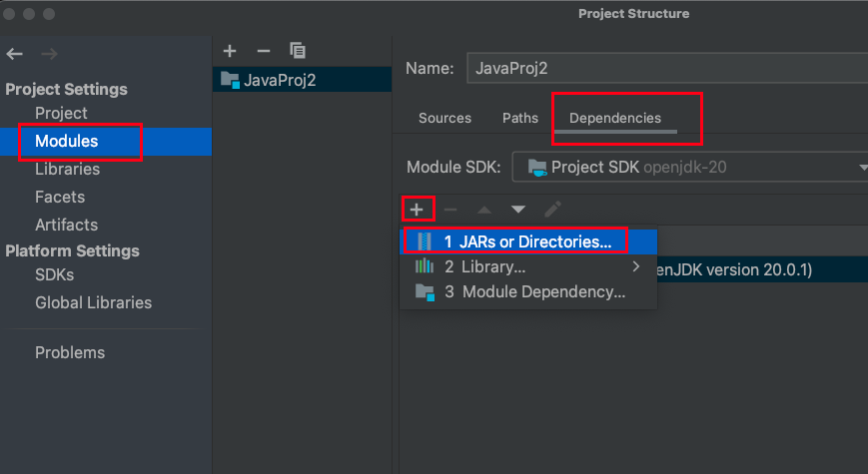Click the module Name input field
This screenshot has width=868, height=474.
pyautogui.click(x=667, y=68)
